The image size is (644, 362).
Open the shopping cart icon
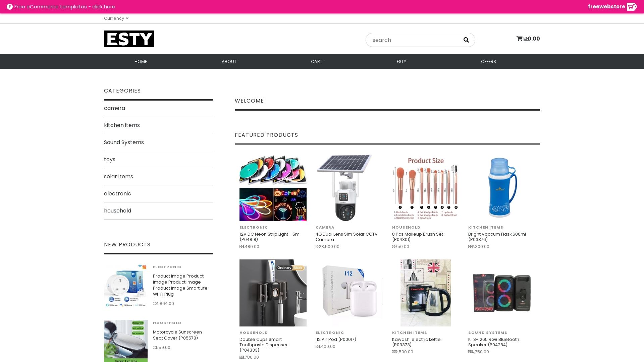[519, 39]
